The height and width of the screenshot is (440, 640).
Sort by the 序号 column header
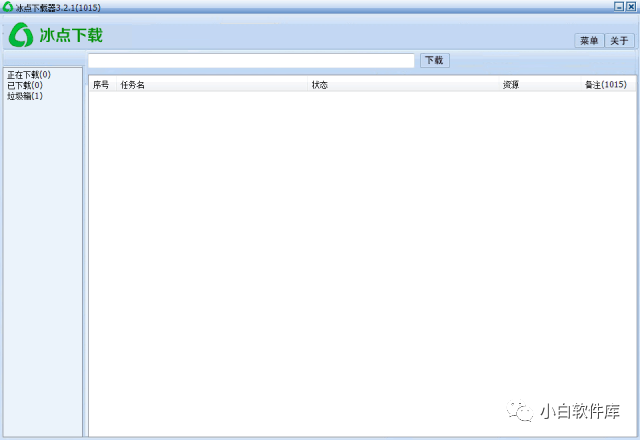click(x=102, y=85)
